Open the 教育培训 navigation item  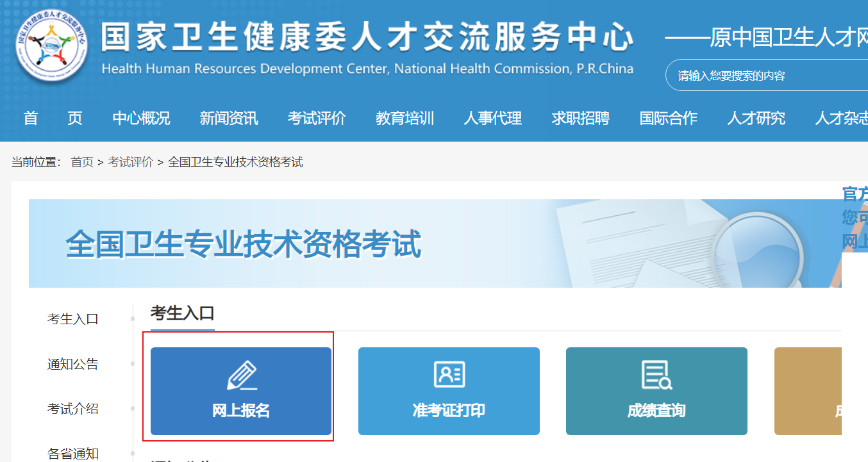[405, 119]
